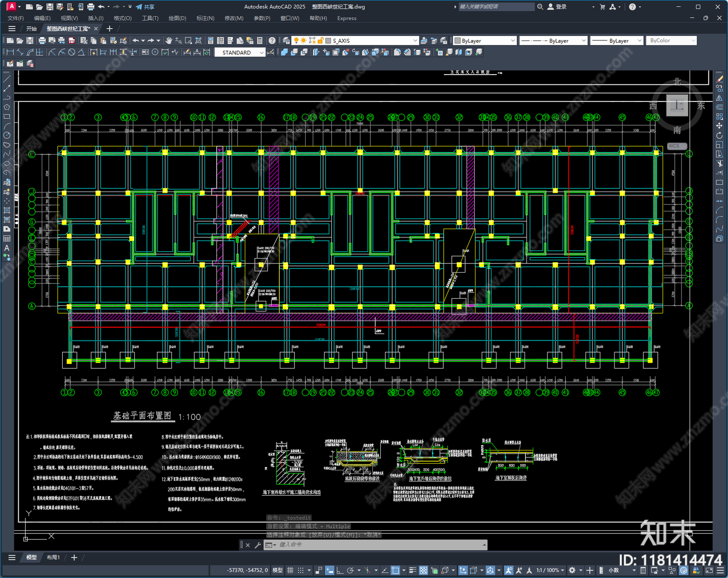Open the Express menu
This screenshot has width=728, height=578.
[x=347, y=18]
